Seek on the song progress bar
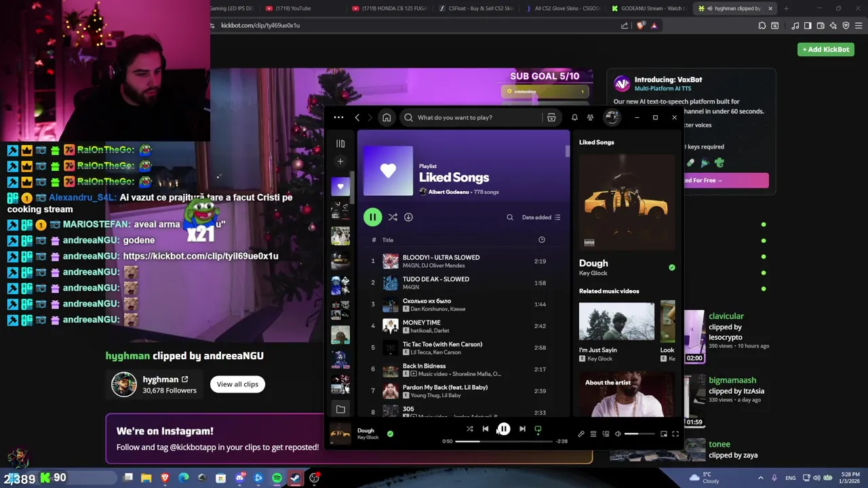The image size is (868, 488). coord(504,441)
